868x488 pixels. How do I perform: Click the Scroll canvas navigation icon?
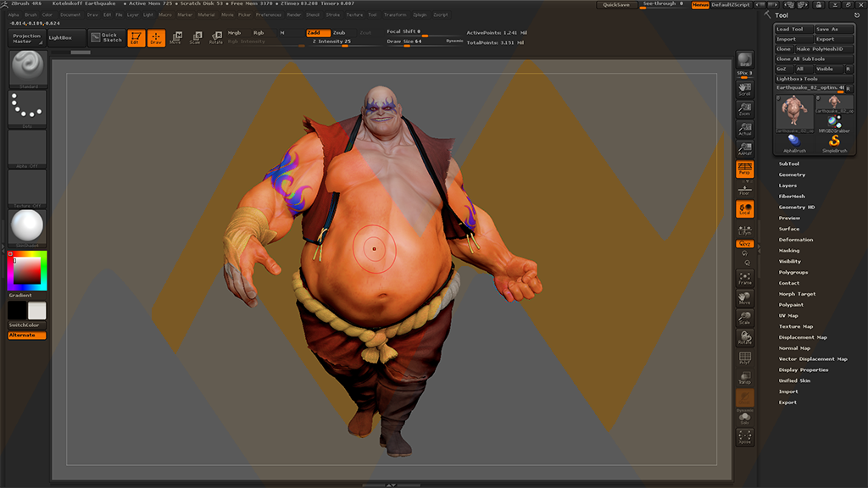(x=744, y=89)
